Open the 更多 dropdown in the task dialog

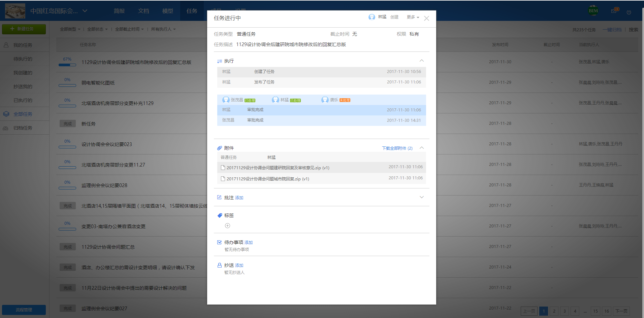click(413, 17)
